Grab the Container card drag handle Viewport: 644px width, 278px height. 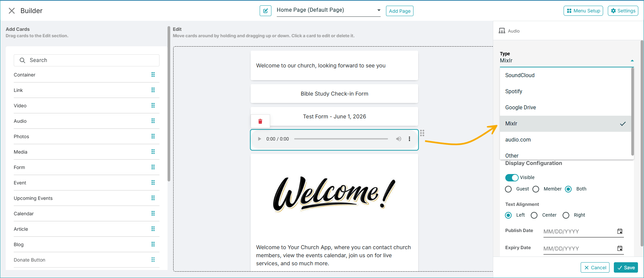point(153,74)
